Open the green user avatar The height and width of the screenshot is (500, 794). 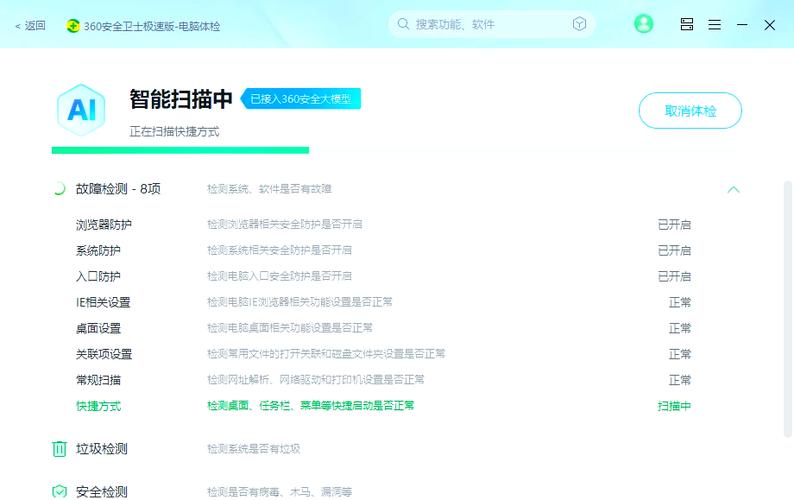tap(644, 24)
